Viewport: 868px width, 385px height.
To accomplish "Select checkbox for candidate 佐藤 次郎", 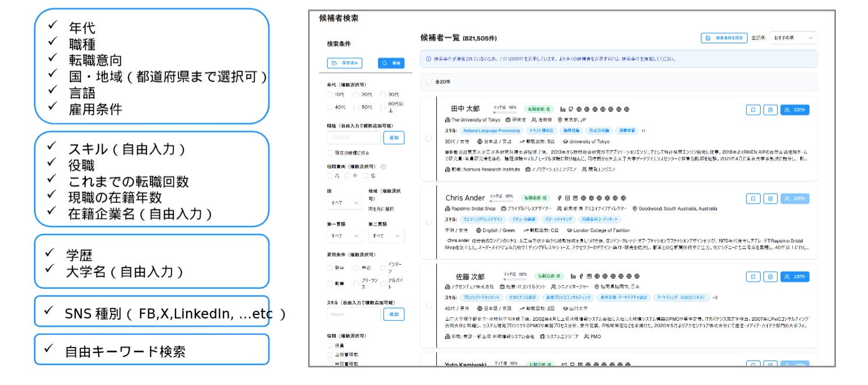I will coord(429,306).
